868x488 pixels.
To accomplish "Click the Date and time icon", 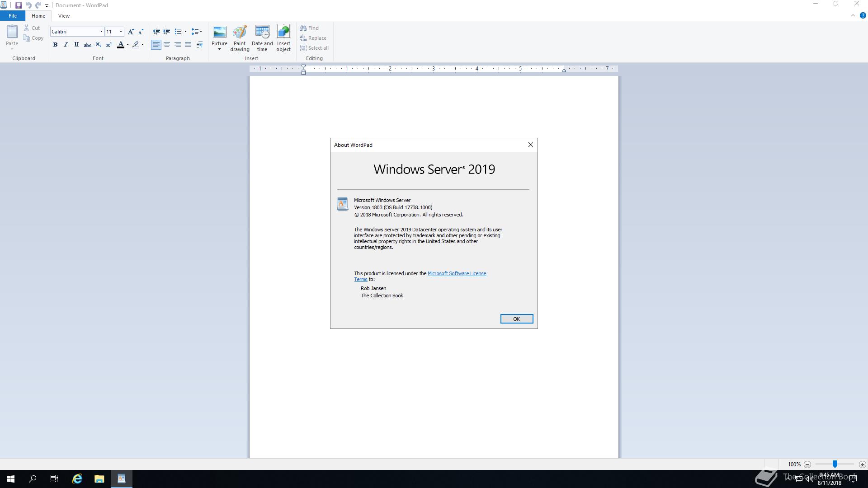I will click(x=262, y=38).
